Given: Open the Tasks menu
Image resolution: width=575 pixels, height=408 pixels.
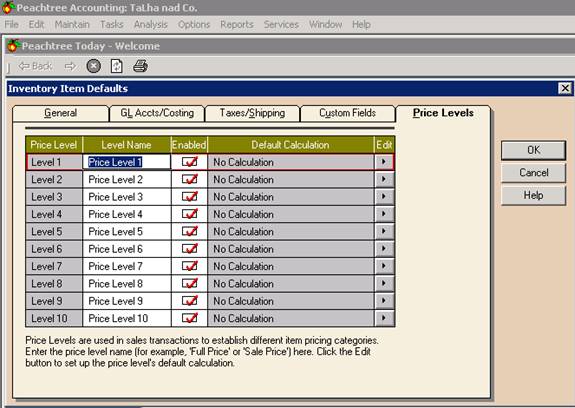Looking at the screenshot, I should [111, 25].
